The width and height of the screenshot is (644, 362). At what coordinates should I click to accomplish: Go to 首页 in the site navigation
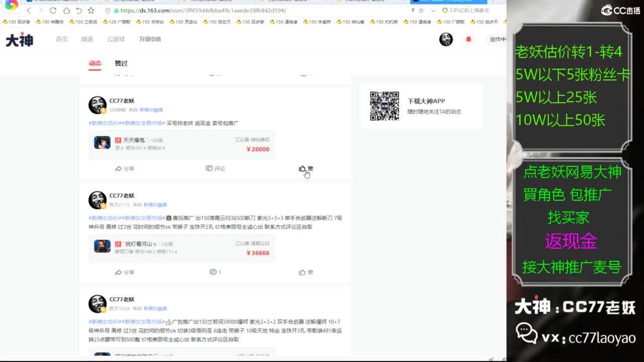61,39
